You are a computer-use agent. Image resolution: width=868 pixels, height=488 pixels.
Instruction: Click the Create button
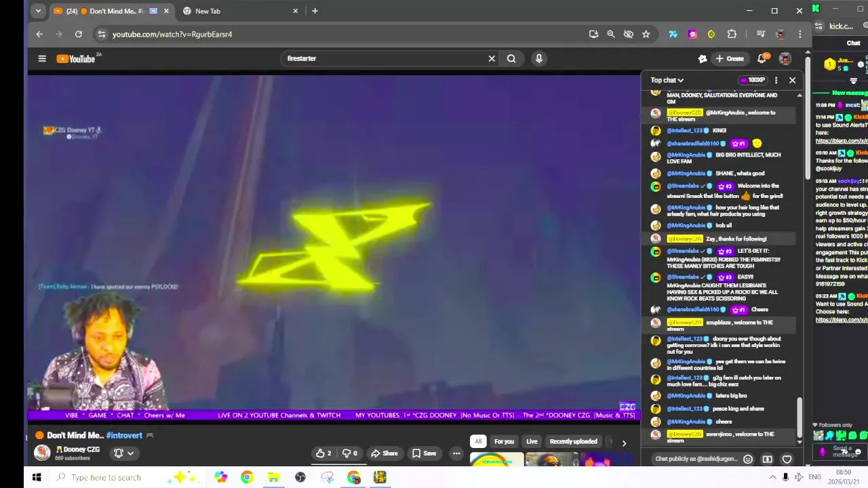pos(730,59)
